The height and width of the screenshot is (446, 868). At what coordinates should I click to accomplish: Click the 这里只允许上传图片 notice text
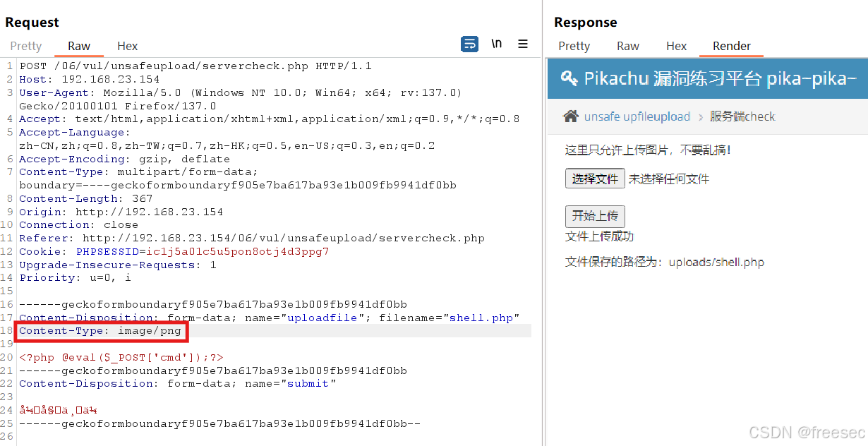click(648, 150)
